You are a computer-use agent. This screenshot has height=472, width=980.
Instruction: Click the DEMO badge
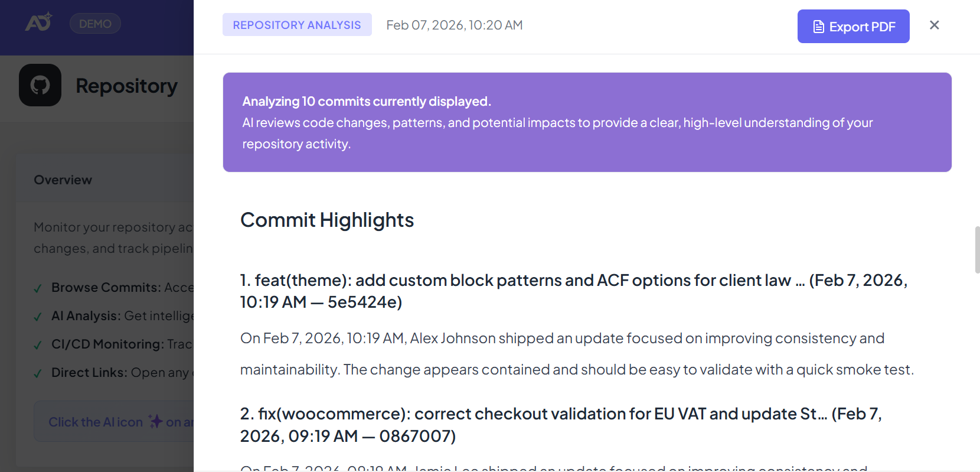95,24
